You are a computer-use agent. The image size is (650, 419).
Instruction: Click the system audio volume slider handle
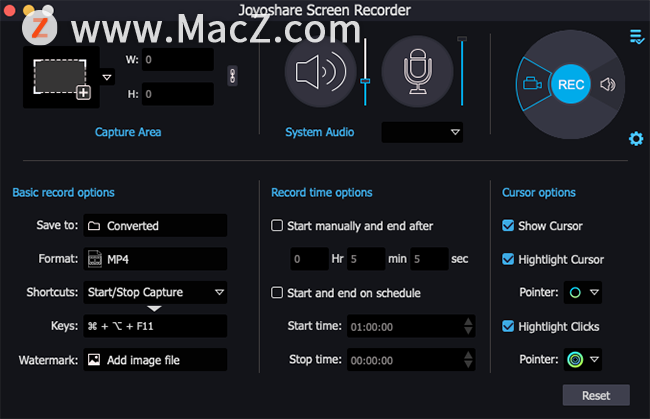(365, 81)
